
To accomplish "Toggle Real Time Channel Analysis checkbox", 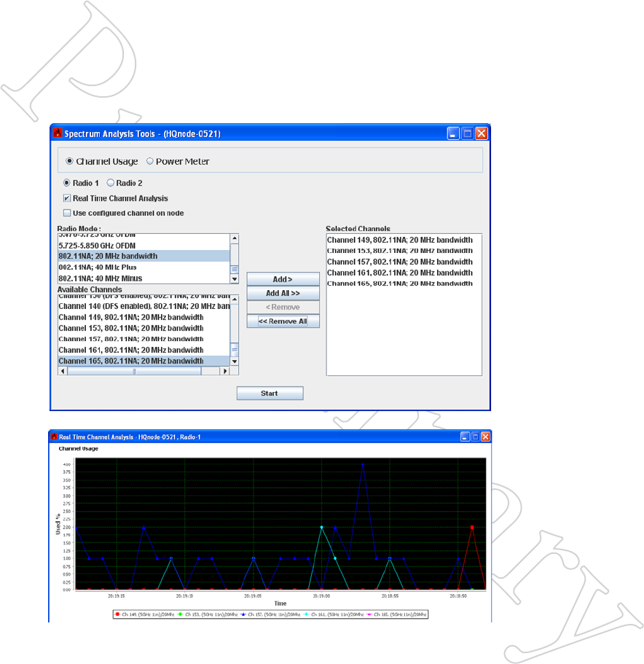I will click(67, 198).
